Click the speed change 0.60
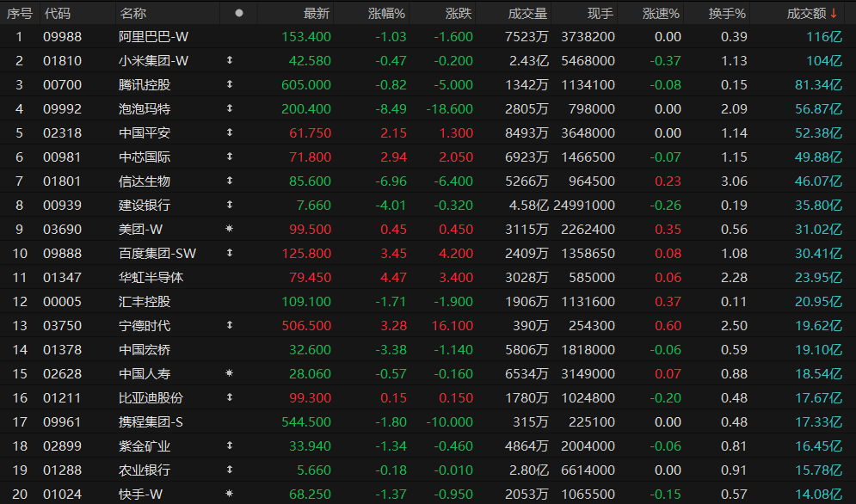 (668, 325)
